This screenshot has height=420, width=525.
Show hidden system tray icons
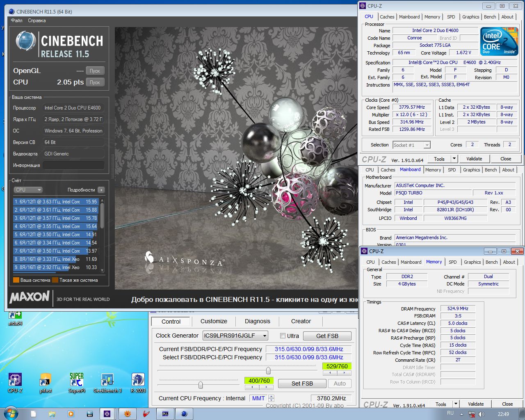[x=461, y=414]
